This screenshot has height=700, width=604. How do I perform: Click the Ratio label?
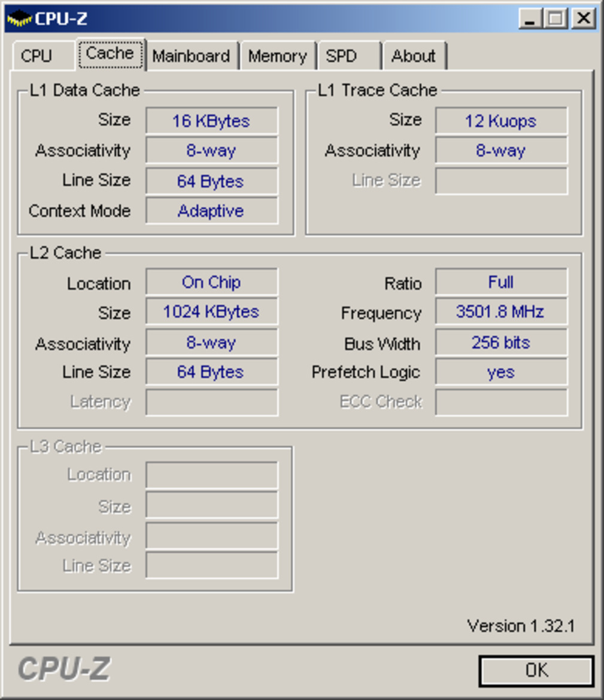(x=403, y=283)
